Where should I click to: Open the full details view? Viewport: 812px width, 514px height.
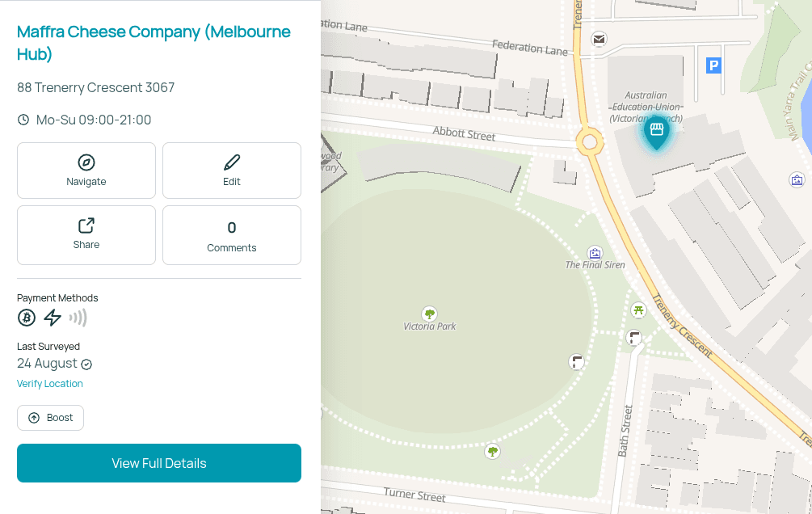(x=158, y=463)
